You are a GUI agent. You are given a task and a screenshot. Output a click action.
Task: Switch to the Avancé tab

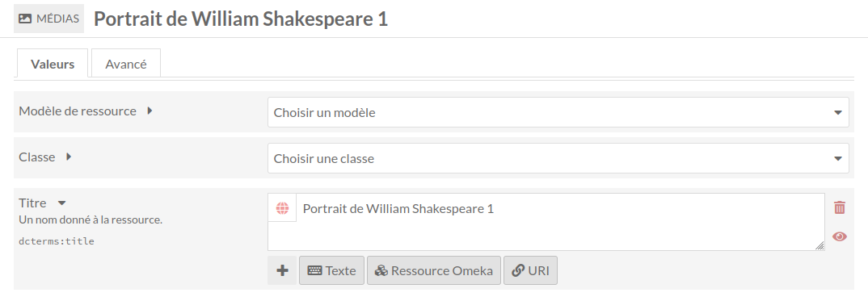point(125,64)
